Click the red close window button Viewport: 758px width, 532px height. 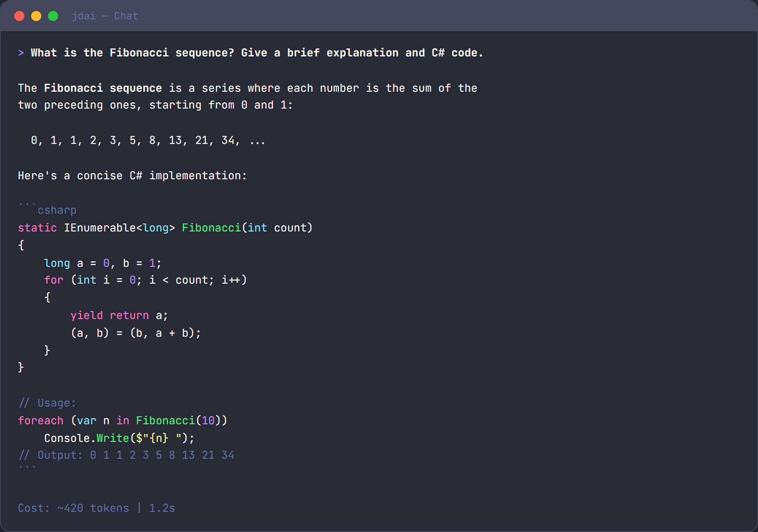coord(19,16)
